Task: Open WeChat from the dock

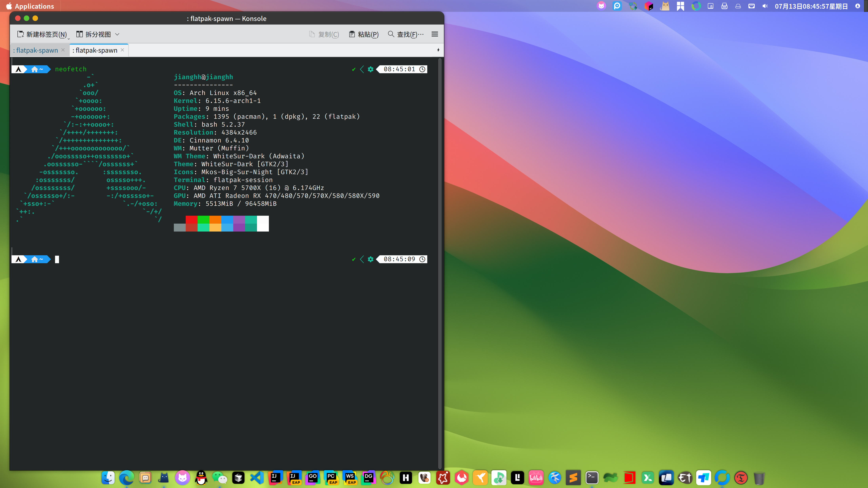Action: [220, 478]
